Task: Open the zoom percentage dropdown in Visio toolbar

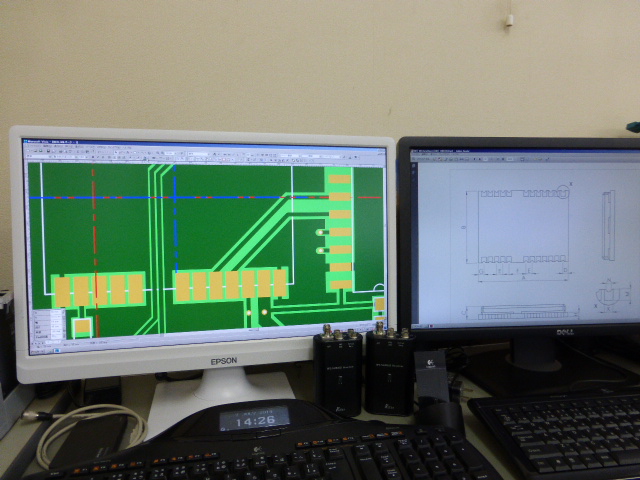Action: [x=171, y=153]
